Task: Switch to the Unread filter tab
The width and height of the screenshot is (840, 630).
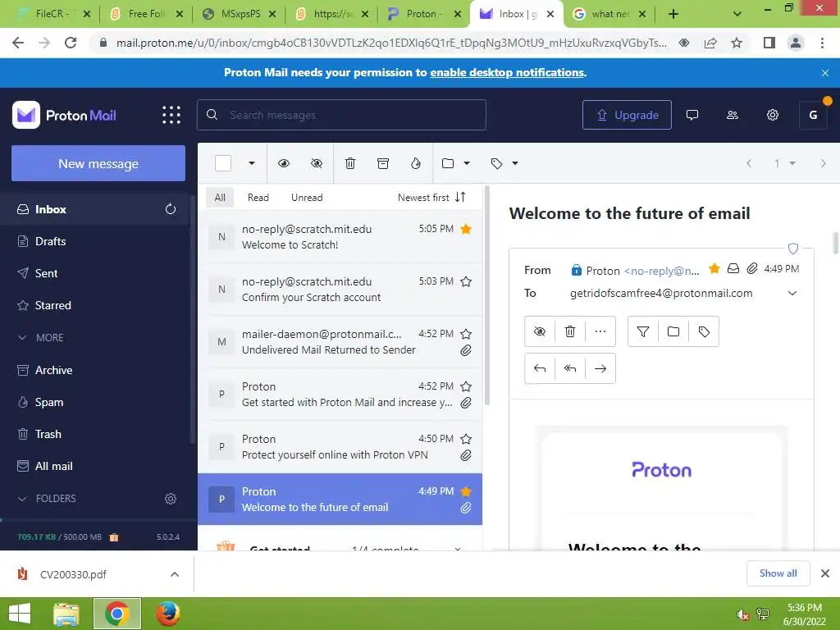Action: (x=307, y=198)
